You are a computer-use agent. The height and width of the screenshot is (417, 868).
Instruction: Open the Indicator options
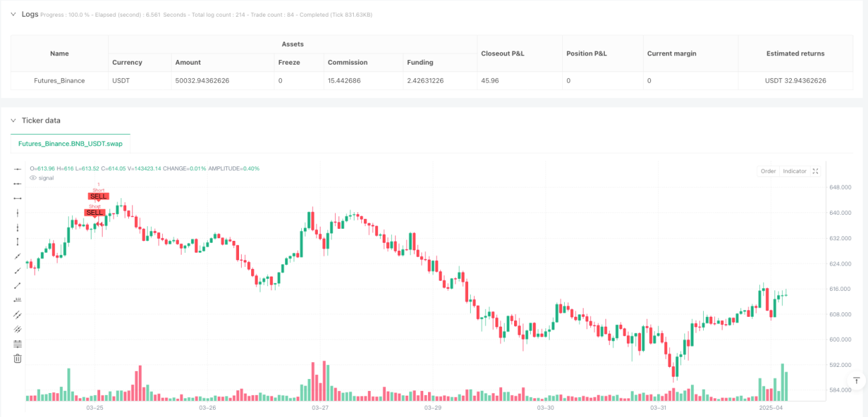pyautogui.click(x=795, y=171)
